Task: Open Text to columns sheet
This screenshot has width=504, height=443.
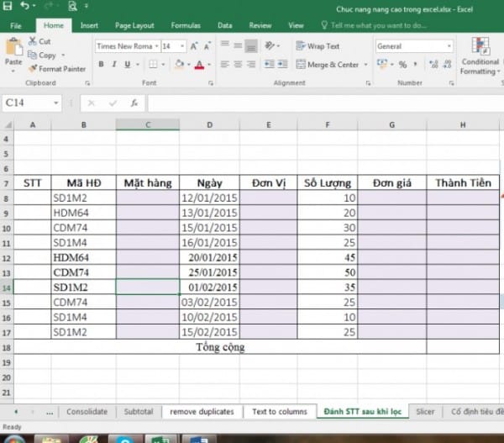Action: point(280,411)
